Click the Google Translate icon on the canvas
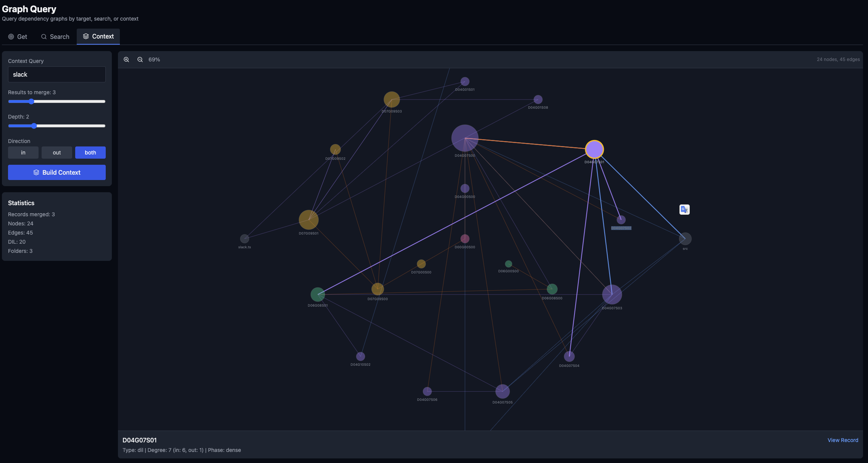 coord(684,209)
